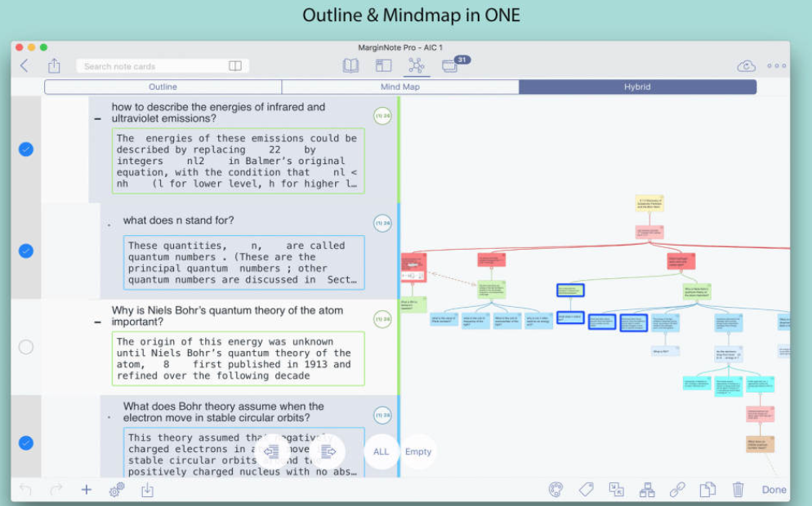Switch to the Outline tab
Image resolution: width=812 pixels, height=506 pixels.
pos(163,87)
